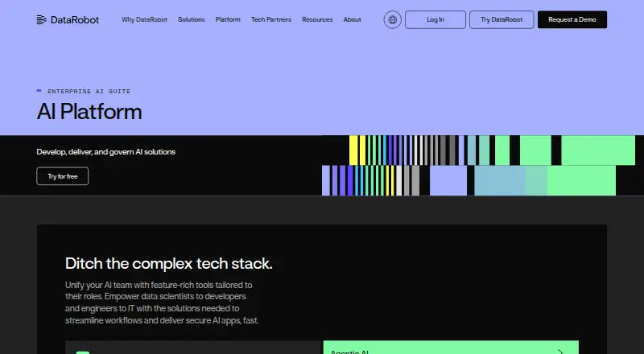The image size is (644, 354).
Task: Open the Tech Partners menu
Action: pyautogui.click(x=271, y=20)
